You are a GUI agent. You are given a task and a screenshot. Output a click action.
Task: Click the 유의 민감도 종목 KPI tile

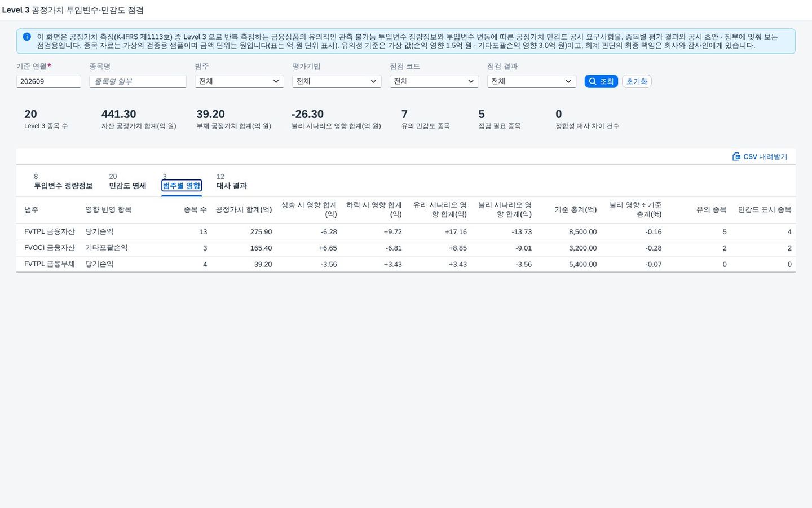[x=426, y=119]
